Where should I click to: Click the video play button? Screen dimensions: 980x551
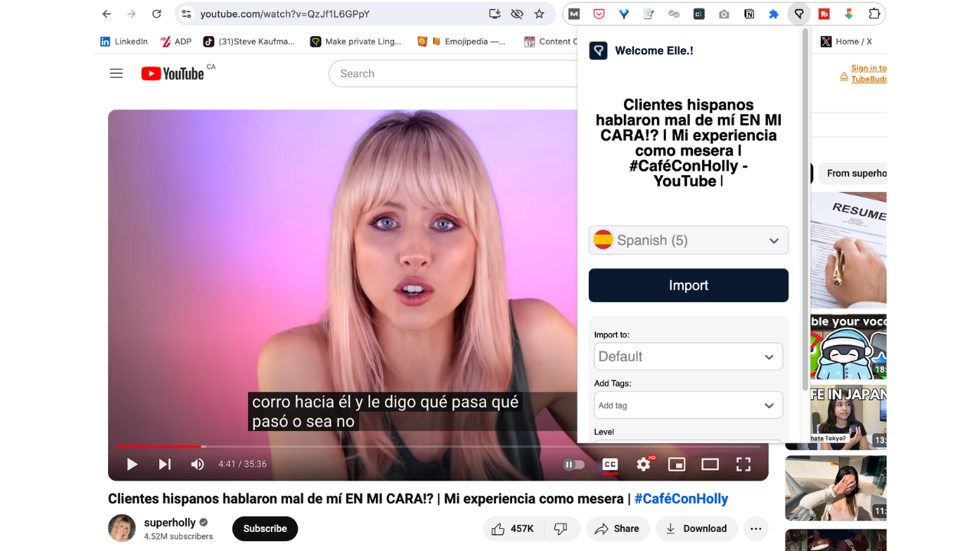132,464
